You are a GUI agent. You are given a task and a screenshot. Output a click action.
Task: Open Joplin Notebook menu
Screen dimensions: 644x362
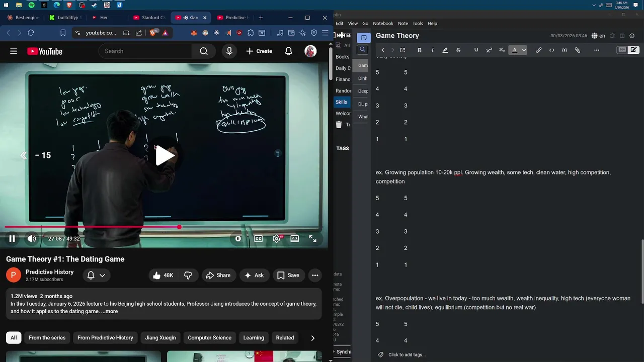click(383, 23)
